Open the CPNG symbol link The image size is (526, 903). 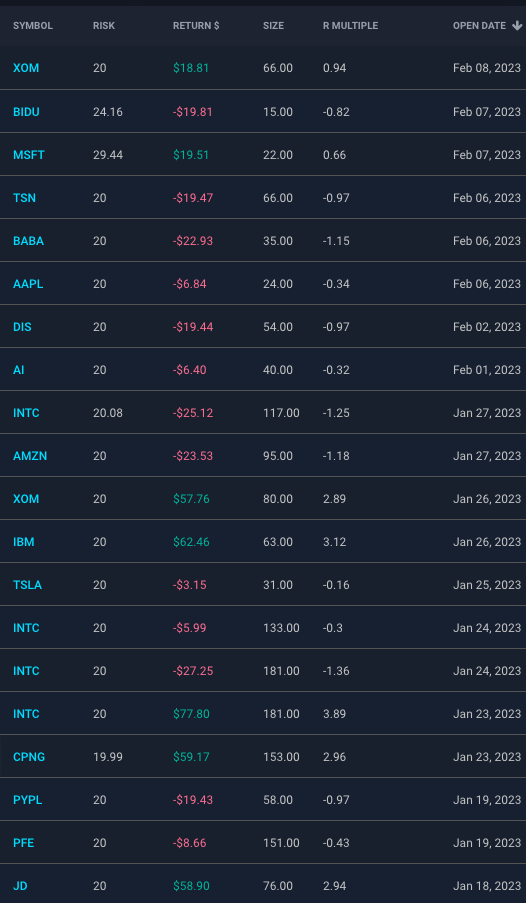click(x=29, y=757)
